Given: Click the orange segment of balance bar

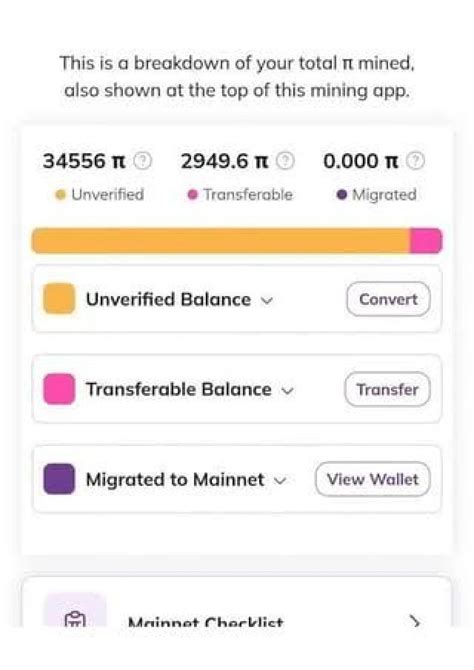Looking at the screenshot, I should coord(221,241).
